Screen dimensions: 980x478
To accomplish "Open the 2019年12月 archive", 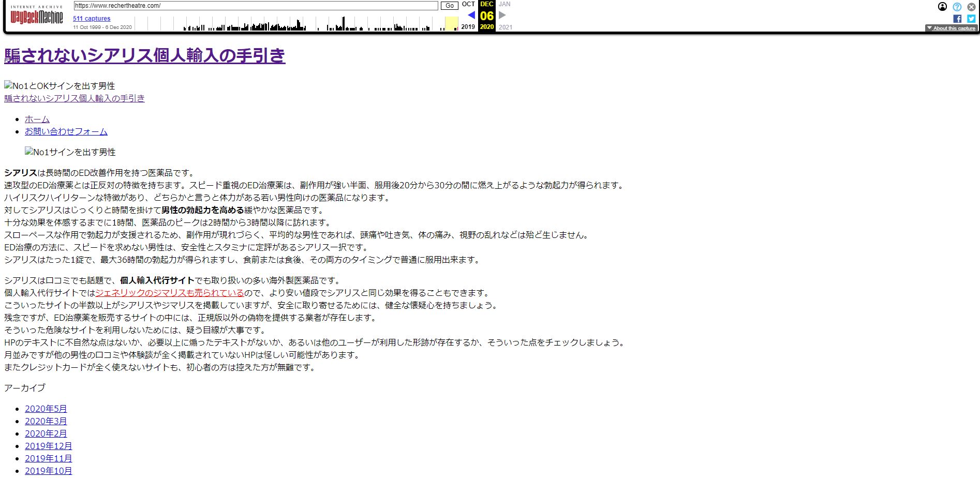I will [x=49, y=446].
